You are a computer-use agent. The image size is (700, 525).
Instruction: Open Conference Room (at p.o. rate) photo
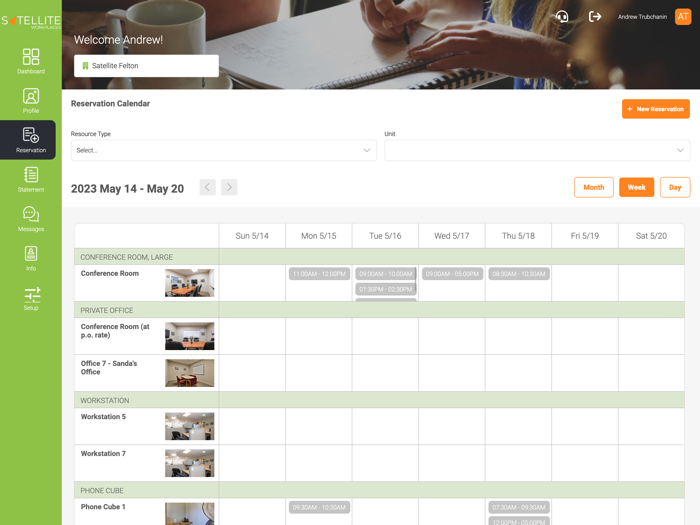[x=190, y=336]
